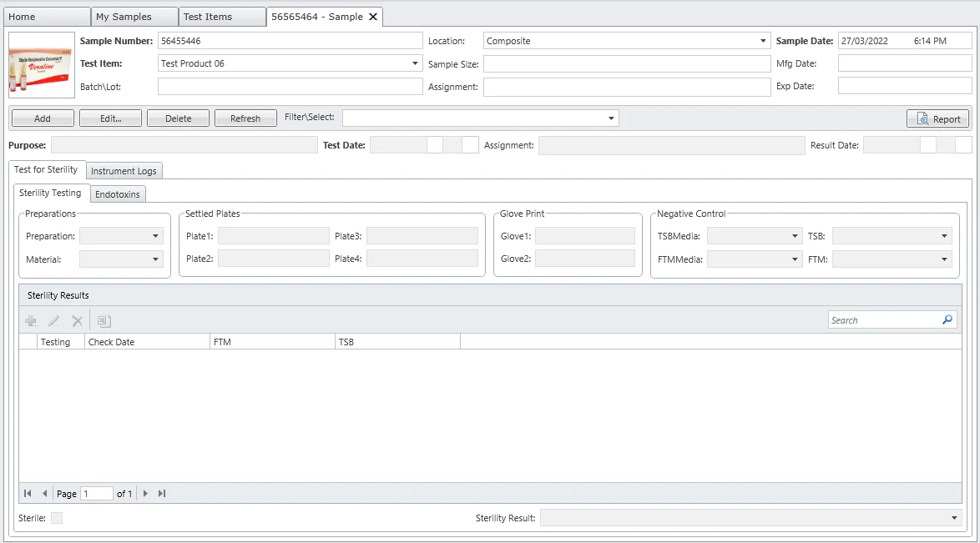Expand the Location dropdown

763,41
